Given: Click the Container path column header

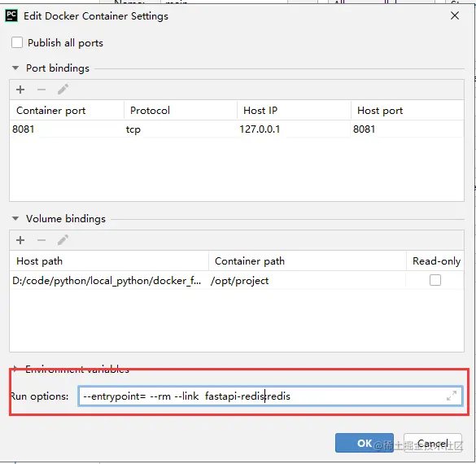Looking at the screenshot, I should pos(308,260).
